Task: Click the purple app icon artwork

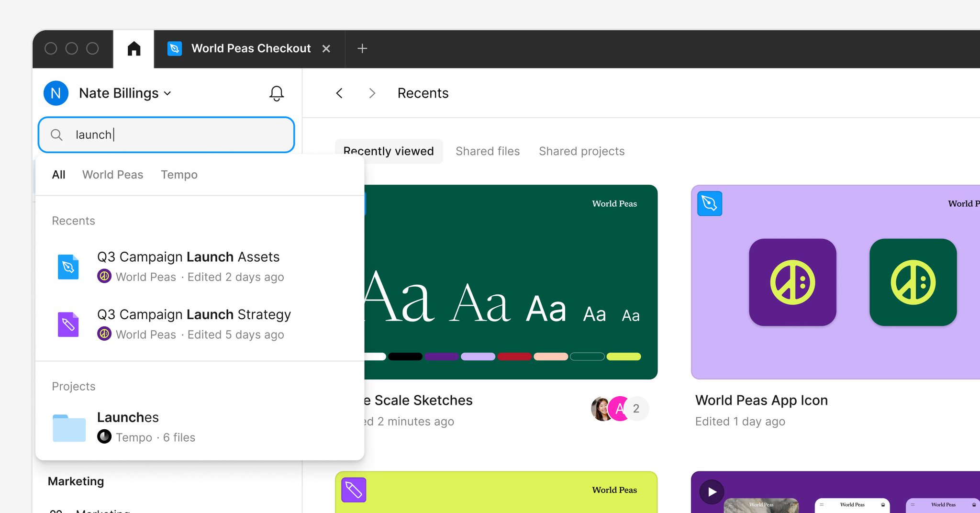Action: [792, 282]
